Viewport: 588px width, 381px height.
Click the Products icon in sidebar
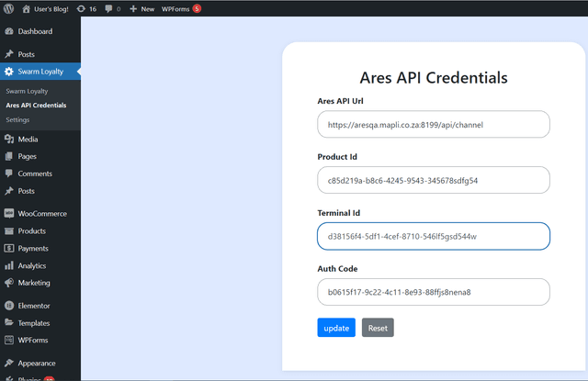pos(9,231)
